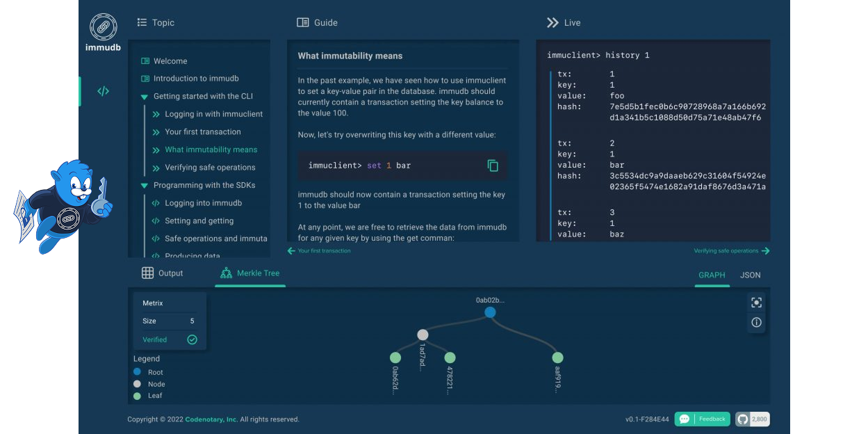Image resolution: width=868 pixels, height=434 pixels.
Task: Click the value 'baz' in transaction 3
Action: click(617, 234)
